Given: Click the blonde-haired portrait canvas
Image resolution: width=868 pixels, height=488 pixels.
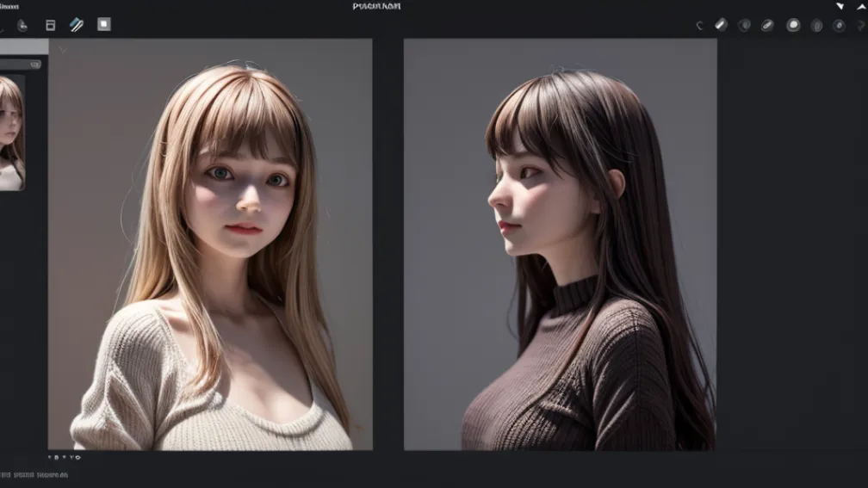Looking at the screenshot, I should [210, 244].
